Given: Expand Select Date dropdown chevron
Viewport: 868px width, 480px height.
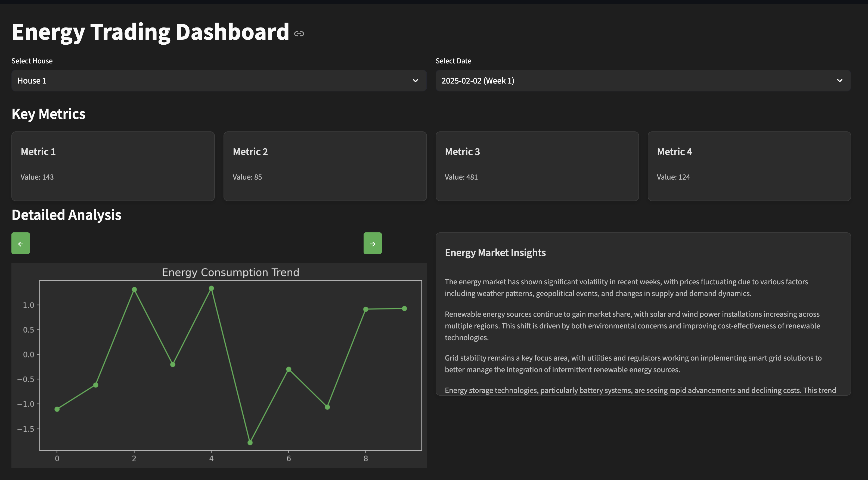Looking at the screenshot, I should pos(839,81).
